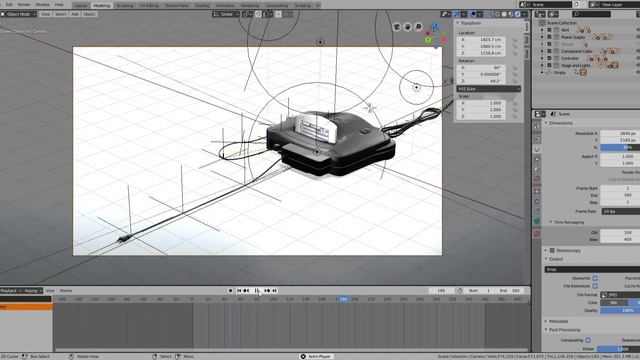
Task: Toggle File Extensions checkbox
Action: pyautogui.click(x=595, y=286)
